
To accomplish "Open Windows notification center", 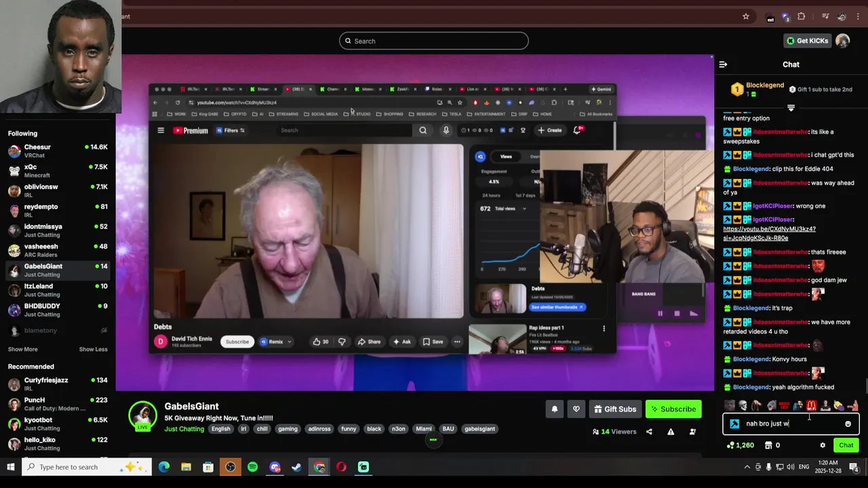I will coord(854,467).
